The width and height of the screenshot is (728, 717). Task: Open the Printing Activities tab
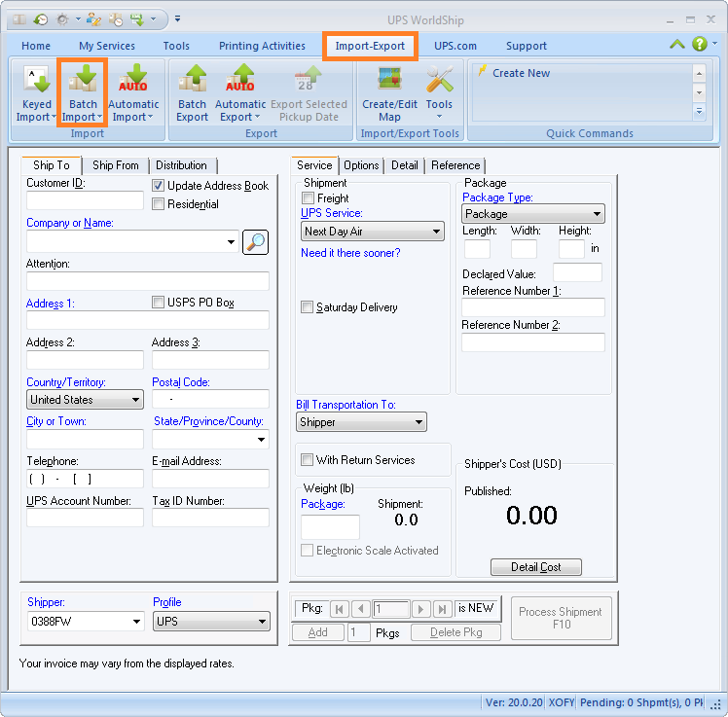coord(263,46)
